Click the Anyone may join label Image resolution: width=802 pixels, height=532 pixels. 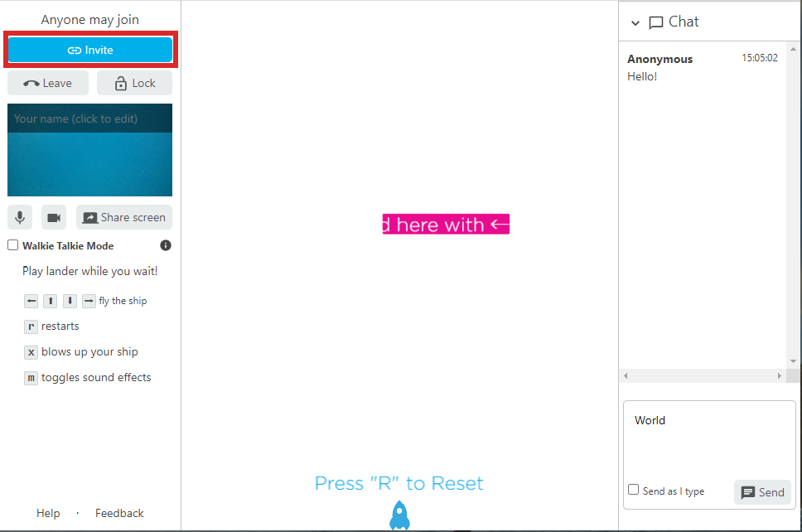click(90, 19)
